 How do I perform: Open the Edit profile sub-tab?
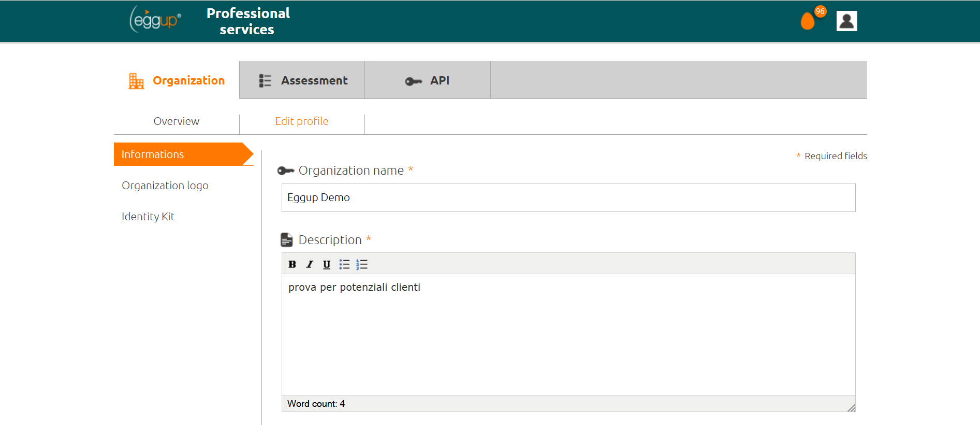[x=302, y=121]
